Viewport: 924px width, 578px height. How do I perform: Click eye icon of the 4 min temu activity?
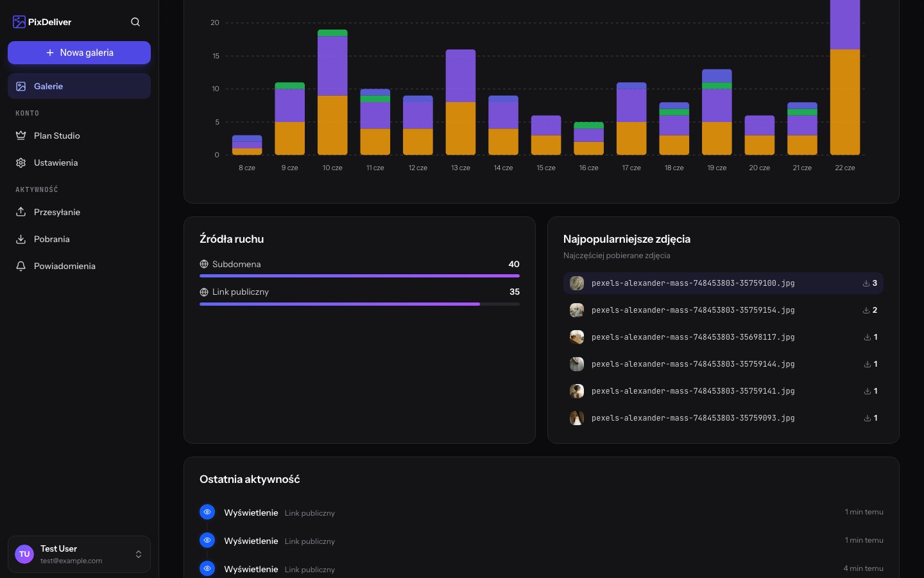click(x=207, y=568)
